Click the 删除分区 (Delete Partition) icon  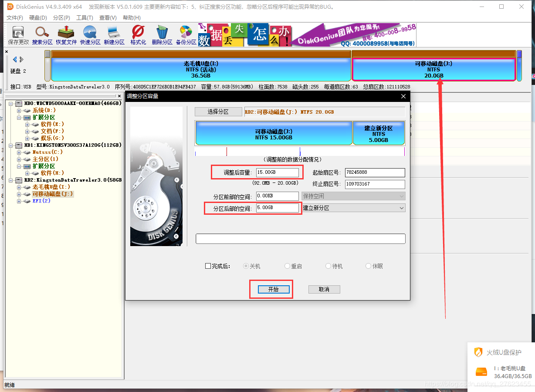[x=162, y=34]
